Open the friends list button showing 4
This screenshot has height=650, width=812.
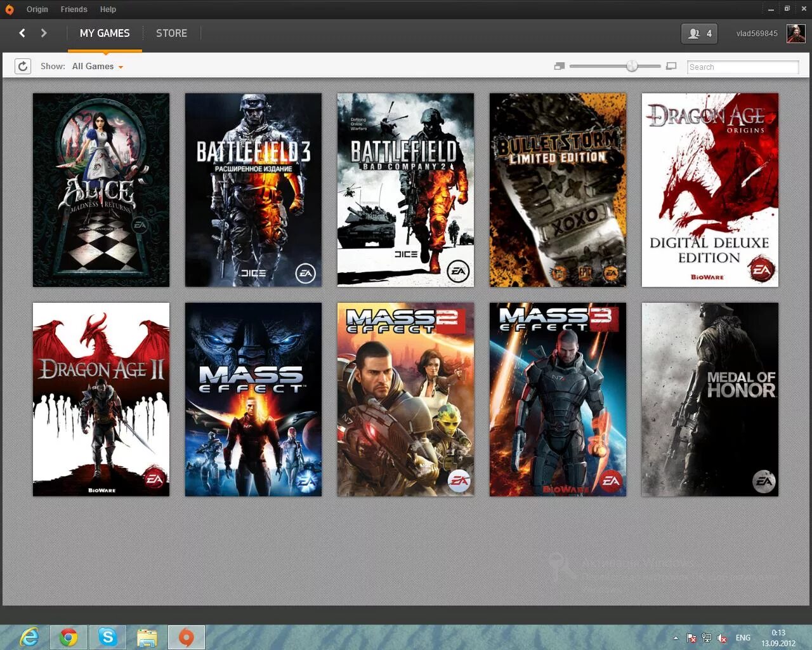click(699, 34)
